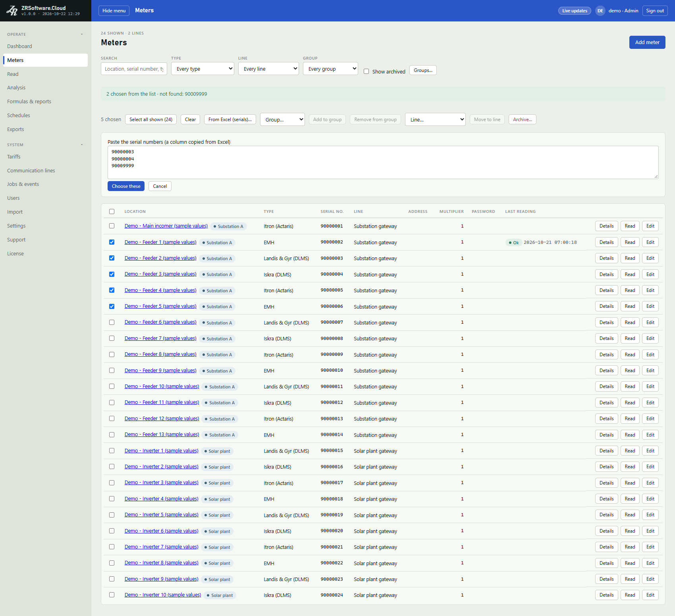Image resolution: width=675 pixels, height=616 pixels.
Task: Click the Hide menu button
Action: [114, 11]
